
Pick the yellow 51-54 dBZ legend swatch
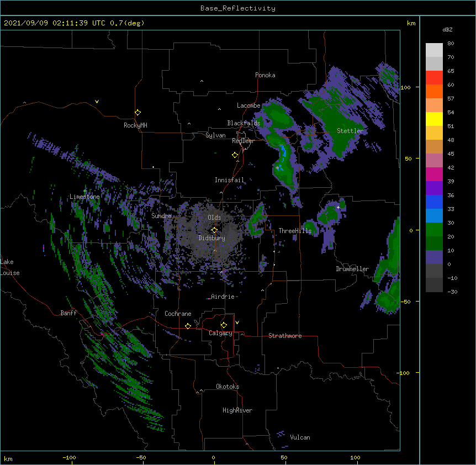[x=434, y=119]
